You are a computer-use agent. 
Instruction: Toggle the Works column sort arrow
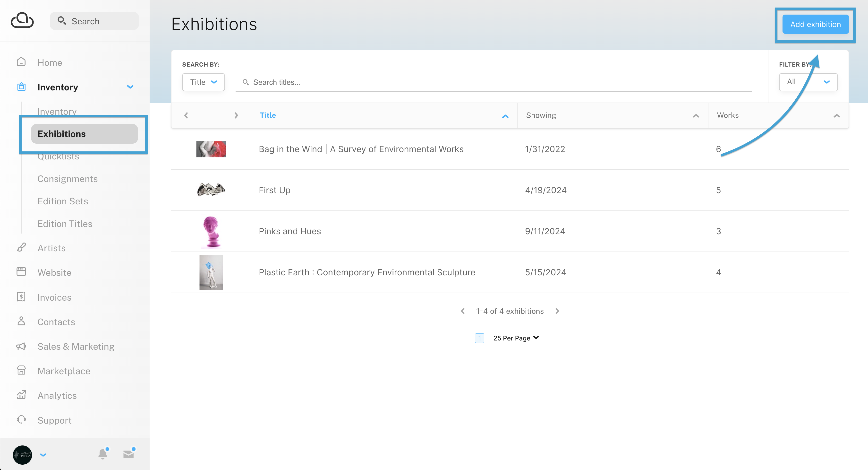[837, 116]
